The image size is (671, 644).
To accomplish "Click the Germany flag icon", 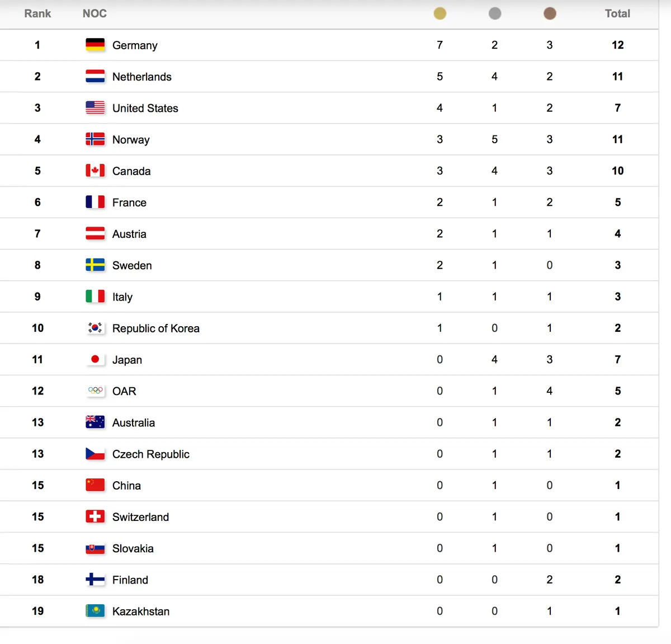I will click(95, 45).
